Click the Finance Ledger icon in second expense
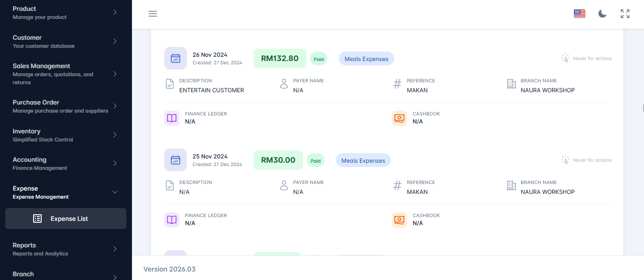This screenshot has width=644, height=280. [172, 220]
